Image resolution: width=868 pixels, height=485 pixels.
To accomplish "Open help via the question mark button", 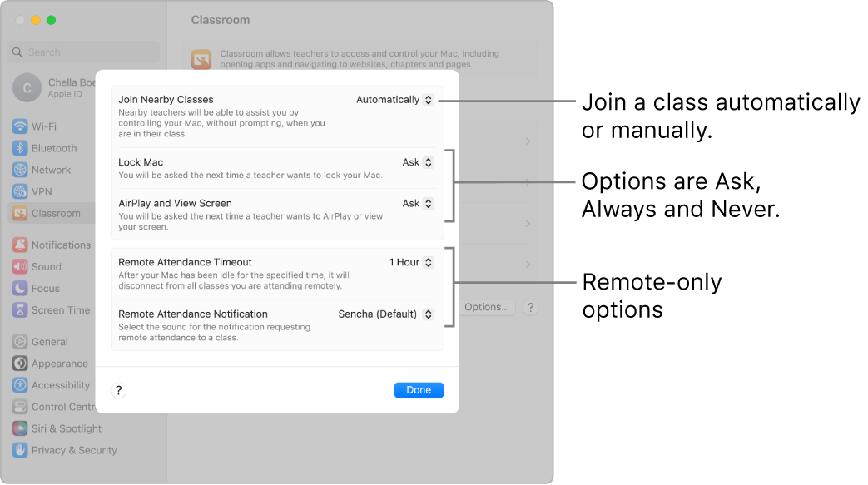I will coord(118,389).
